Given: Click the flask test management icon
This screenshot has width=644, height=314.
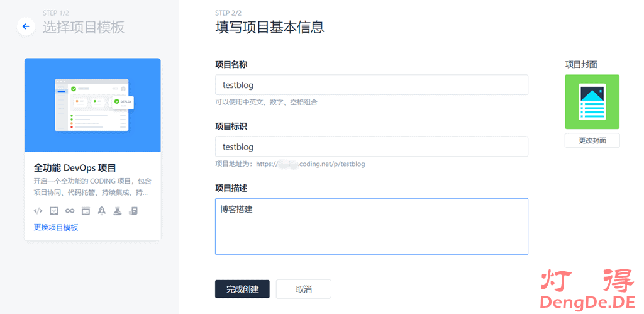Looking at the screenshot, I should (117, 211).
